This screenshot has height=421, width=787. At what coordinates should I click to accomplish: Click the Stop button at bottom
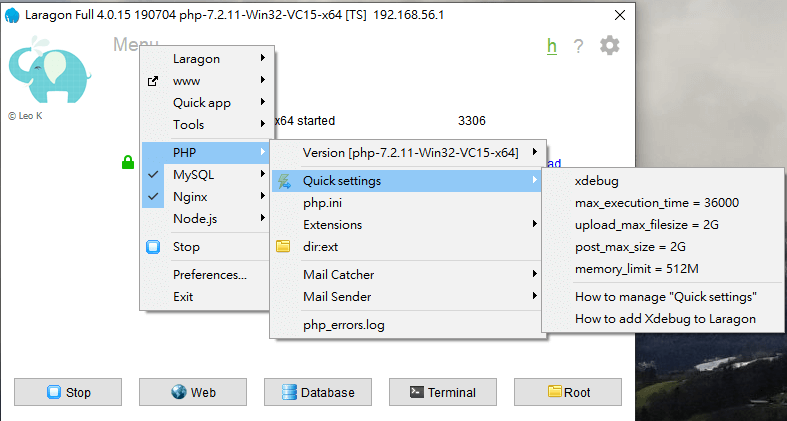(68, 392)
